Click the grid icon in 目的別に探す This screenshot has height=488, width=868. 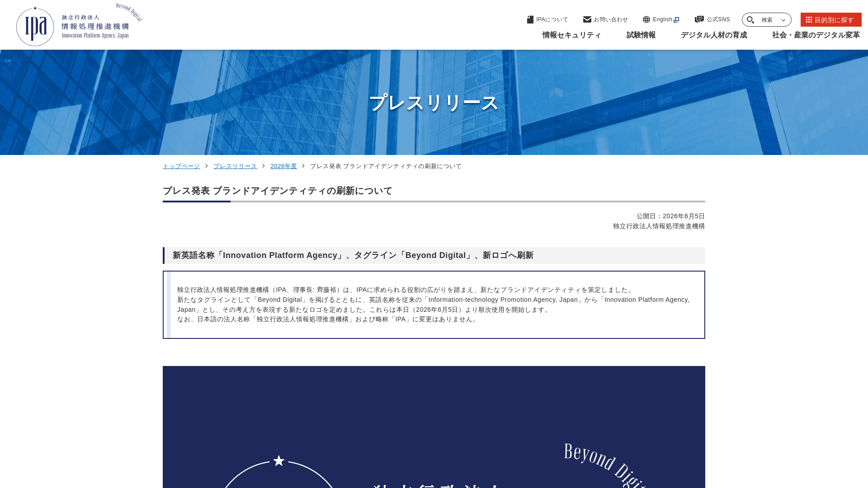coord(809,19)
